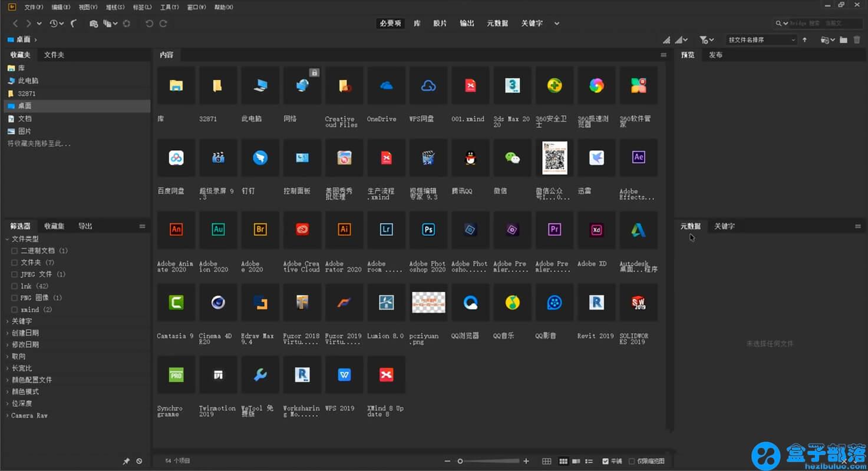Viewport: 868px width, 471px height.
Task: Open the content panel options menu icon
Action: tap(664, 55)
